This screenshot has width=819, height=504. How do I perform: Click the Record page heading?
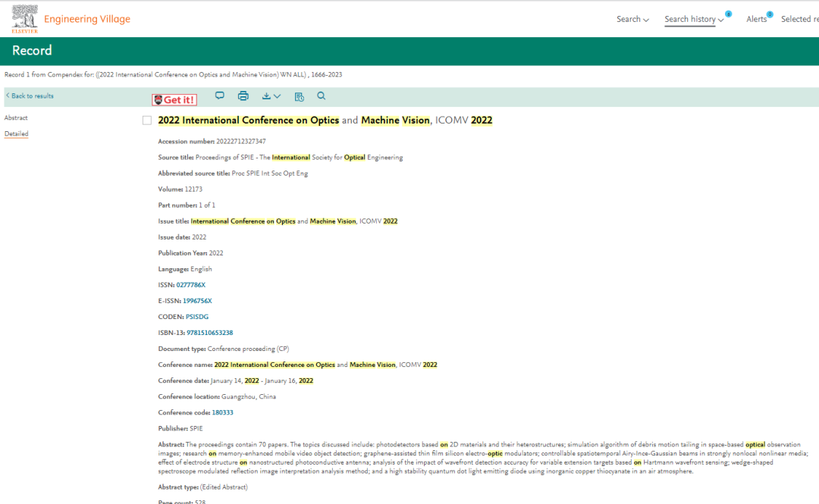pos(32,51)
